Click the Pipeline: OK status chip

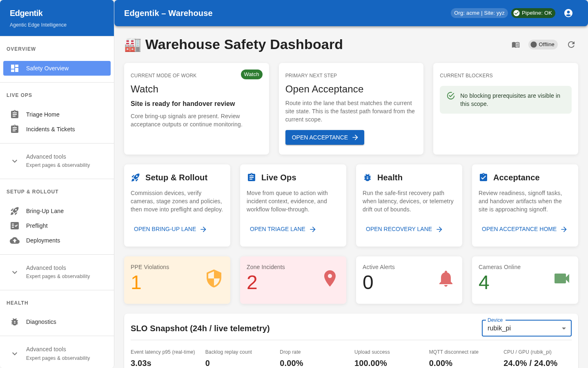click(x=533, y=13)
